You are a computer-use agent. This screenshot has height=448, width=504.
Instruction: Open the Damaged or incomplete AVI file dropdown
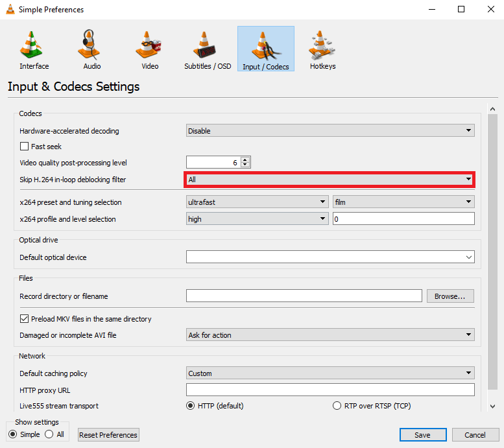[x=330, y=335]
